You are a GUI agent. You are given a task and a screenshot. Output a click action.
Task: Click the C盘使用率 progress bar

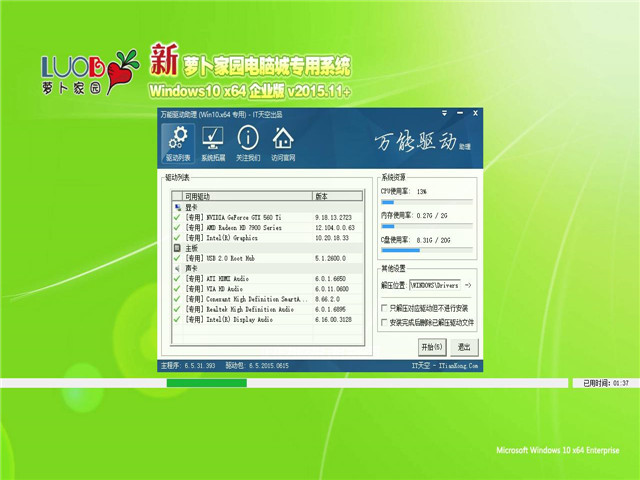pos(427,250)
